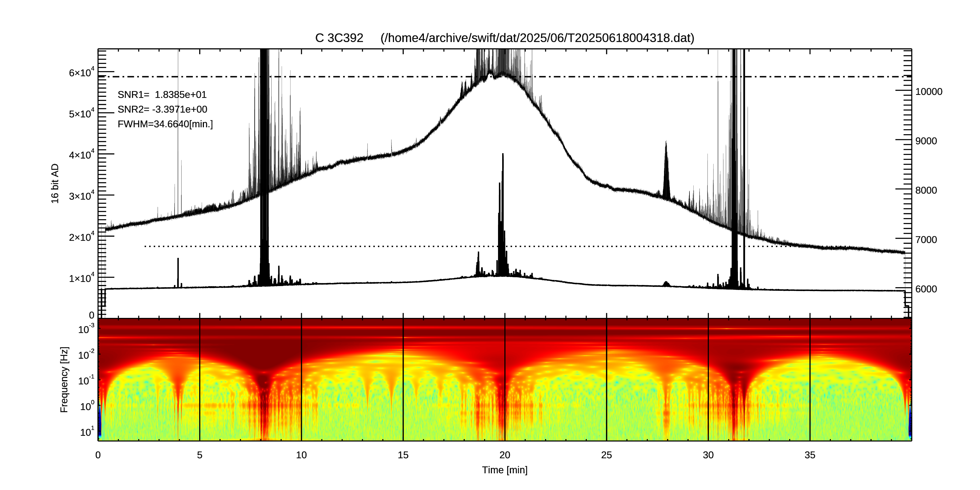
Task: Click the 6000 right axis tick label
Action: (926, 289)
